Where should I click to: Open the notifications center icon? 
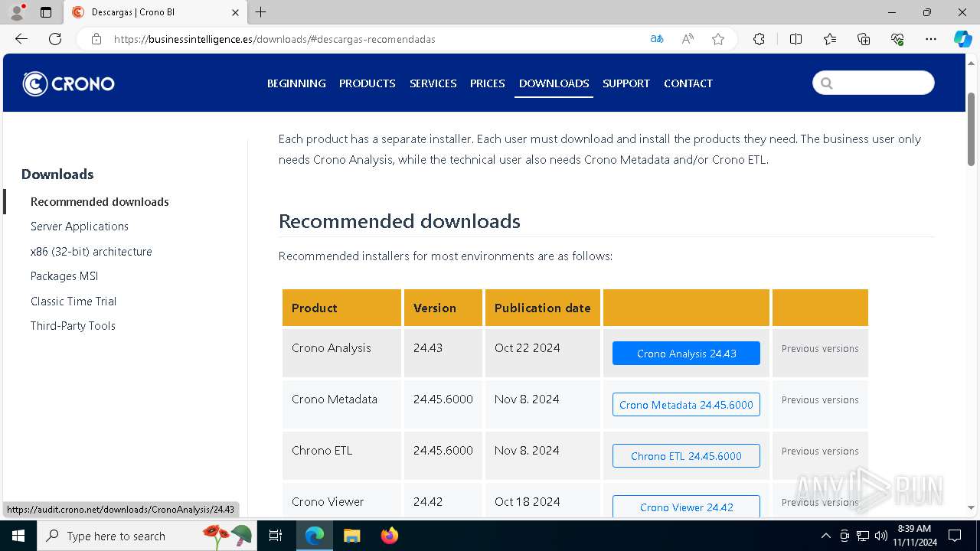(955, 536)
